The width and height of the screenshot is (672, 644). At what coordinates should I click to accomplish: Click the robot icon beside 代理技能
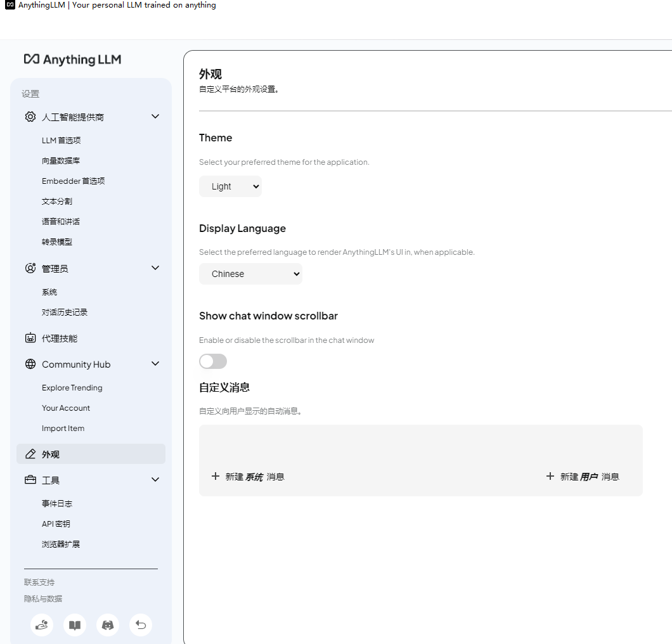tap(30, 338)
